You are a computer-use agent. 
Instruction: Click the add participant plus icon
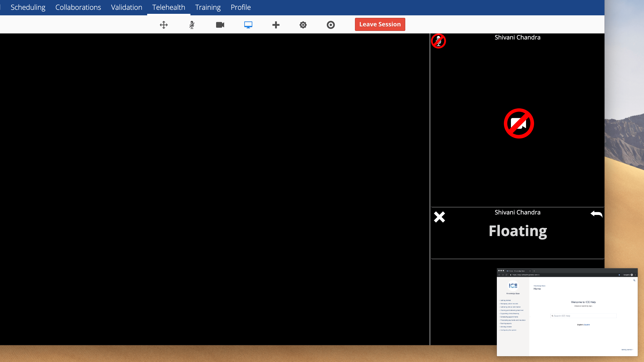coord(275,24)
